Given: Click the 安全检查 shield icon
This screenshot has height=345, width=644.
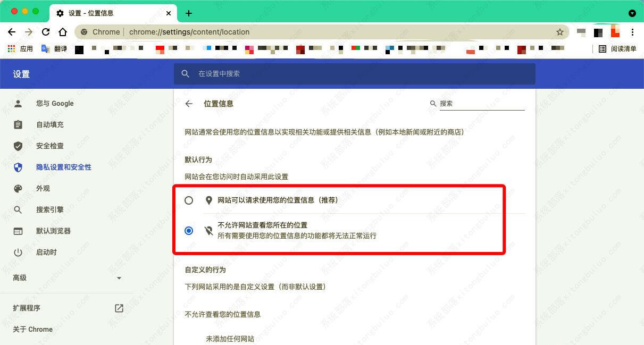Looking at the screenshot, I should pyautogui.click(x=18, y=146).
